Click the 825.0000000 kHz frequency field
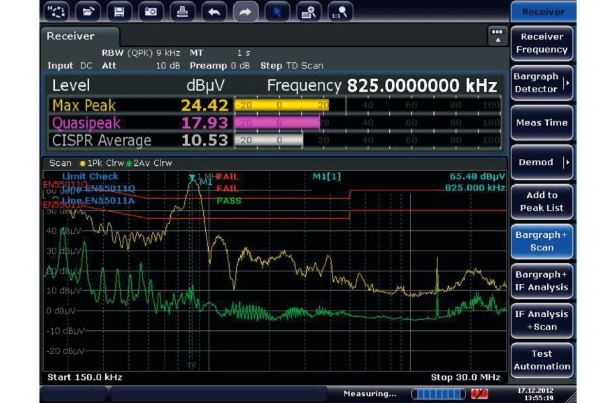The image size is (596, 403). [x=422, y=86]
